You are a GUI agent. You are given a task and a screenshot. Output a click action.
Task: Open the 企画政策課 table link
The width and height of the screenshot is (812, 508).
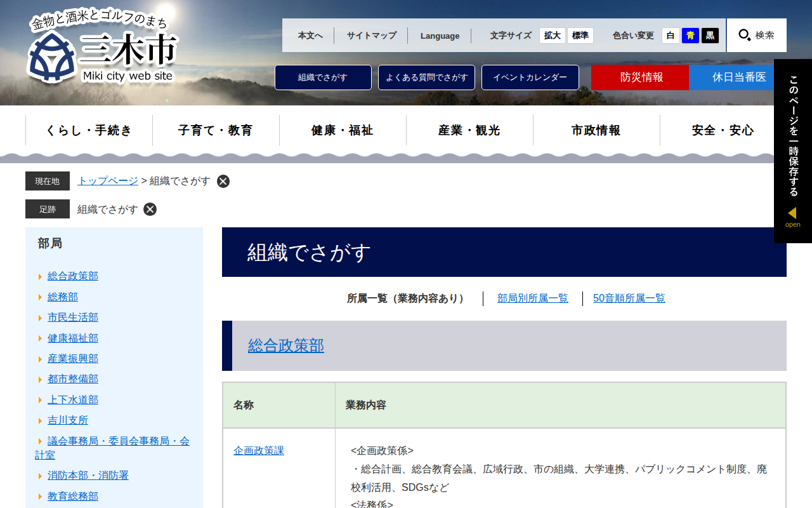click(x=259, y=451)
